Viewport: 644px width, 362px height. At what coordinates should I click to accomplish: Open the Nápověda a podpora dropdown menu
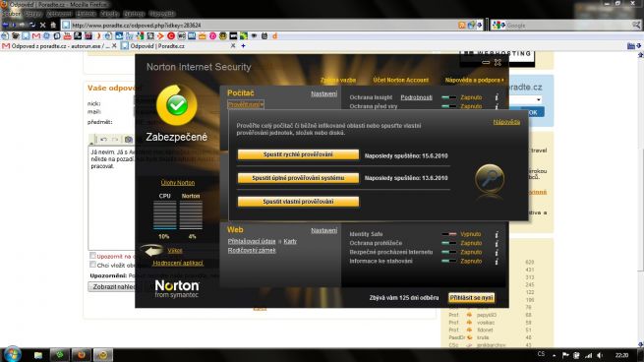(x=474, y=80)
